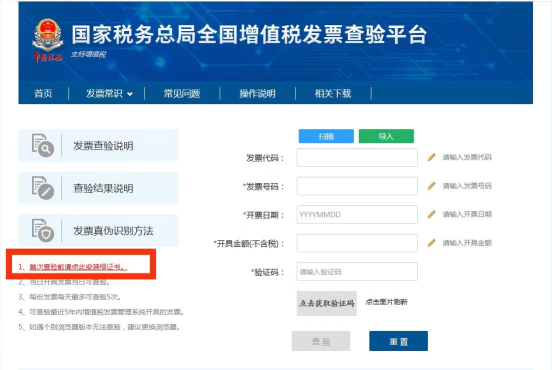Click the 发票代码 field label
This screenshot has width=552, height=370.
pos(265,158)
